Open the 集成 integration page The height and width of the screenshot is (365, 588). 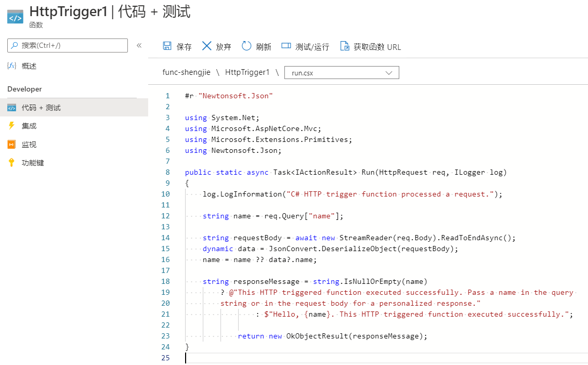pos(28,125)
